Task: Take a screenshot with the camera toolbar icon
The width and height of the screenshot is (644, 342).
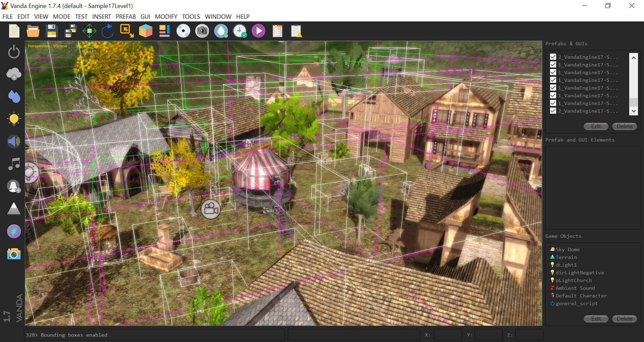Action: (x=202, y=31)
